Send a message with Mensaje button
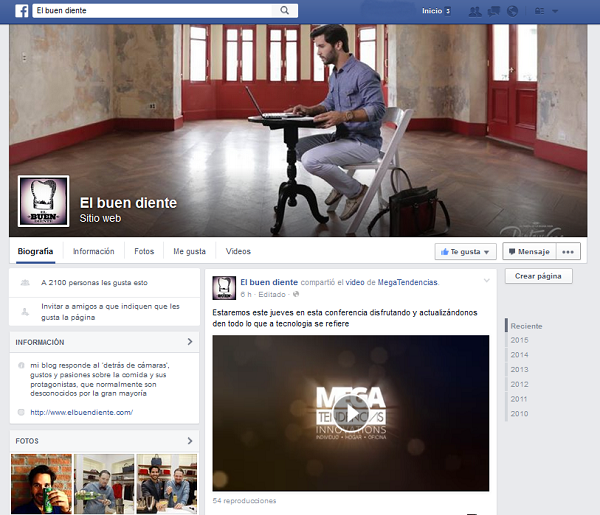The height and width of the screenshot is (515, 600). click(529, 251)
